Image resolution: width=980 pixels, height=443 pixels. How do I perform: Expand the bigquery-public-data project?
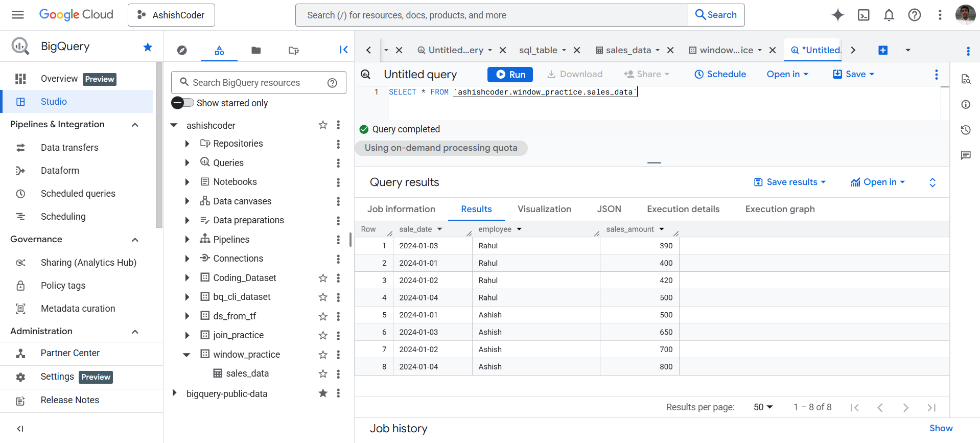[174, 393]
